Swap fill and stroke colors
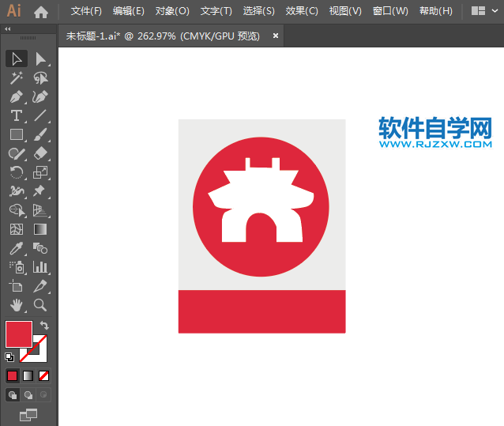This screenshot has width=504, height=426. tap(44, 326)
